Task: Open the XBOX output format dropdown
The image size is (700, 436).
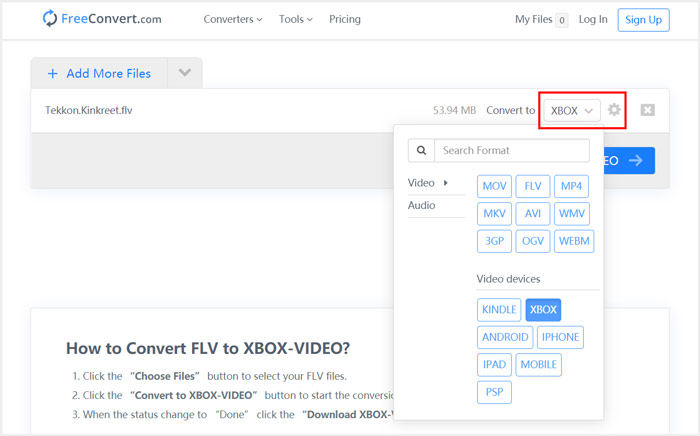Action: tap(571, 110)
